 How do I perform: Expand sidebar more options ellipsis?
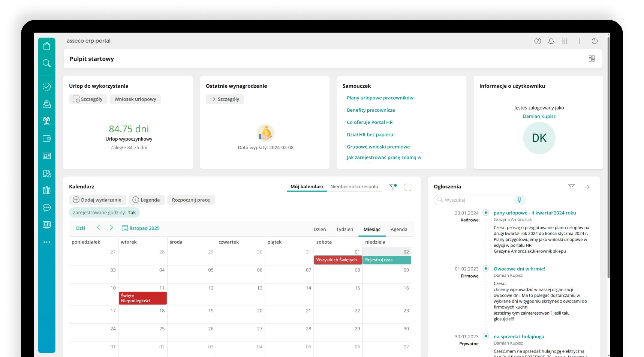(46, 242)
